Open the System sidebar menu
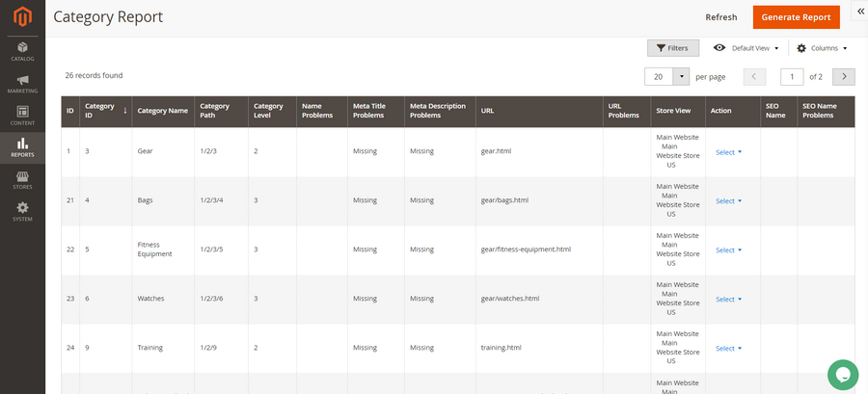Viewport: 868px width, 394px height. (23, 212)
